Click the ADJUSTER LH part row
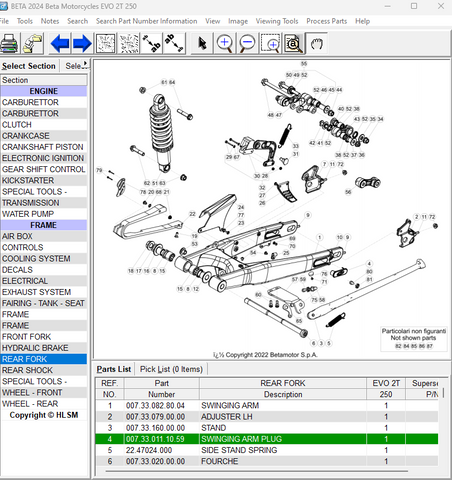 [267, 417]
